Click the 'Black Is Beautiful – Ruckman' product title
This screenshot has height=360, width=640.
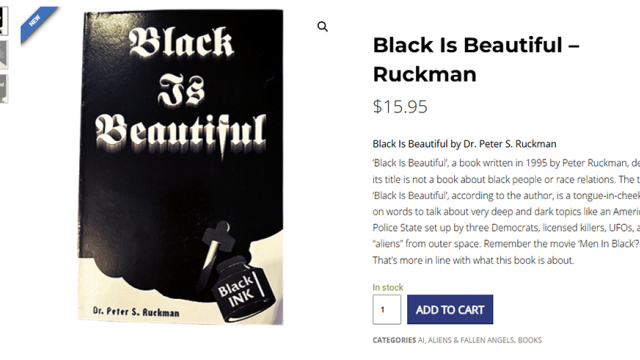pos(476,60)
